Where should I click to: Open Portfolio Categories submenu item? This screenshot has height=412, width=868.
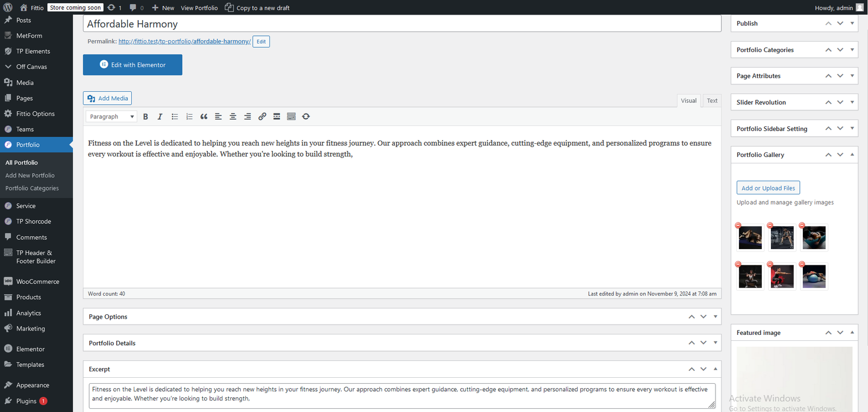(32, 188)
